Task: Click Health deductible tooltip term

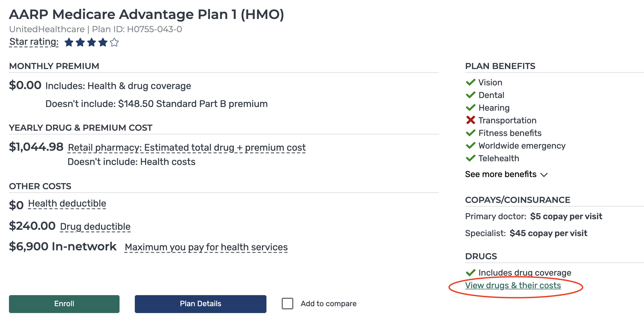Action: coord(67,204)
